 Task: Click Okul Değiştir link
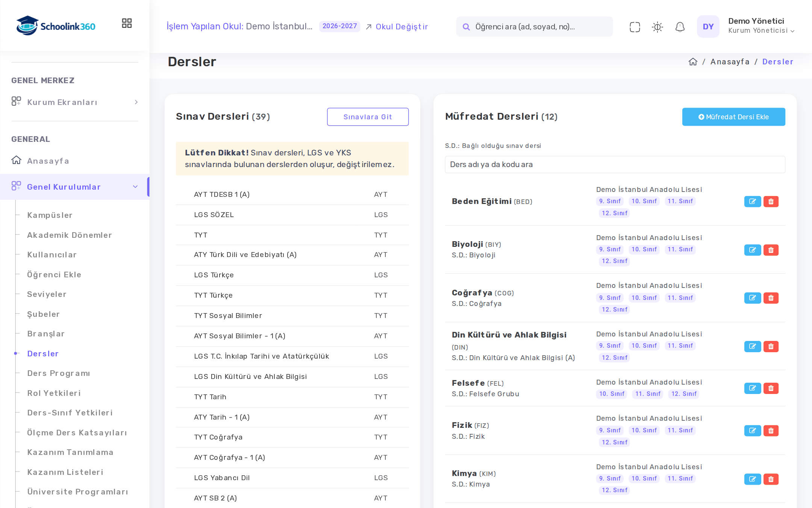click(x=397, y=27)
